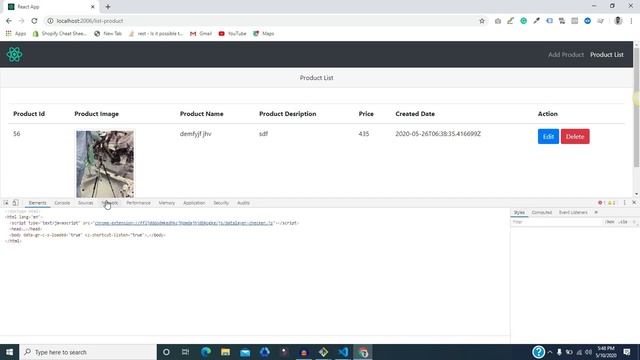Click the pencil highlighter extension icon
This screenshot has width=640, height=360.
click(510, 21)
